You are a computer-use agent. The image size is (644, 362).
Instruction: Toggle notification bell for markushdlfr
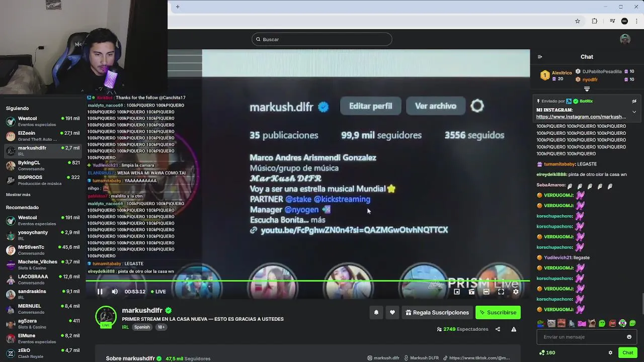pyautogui.click(x=376, y=313)
